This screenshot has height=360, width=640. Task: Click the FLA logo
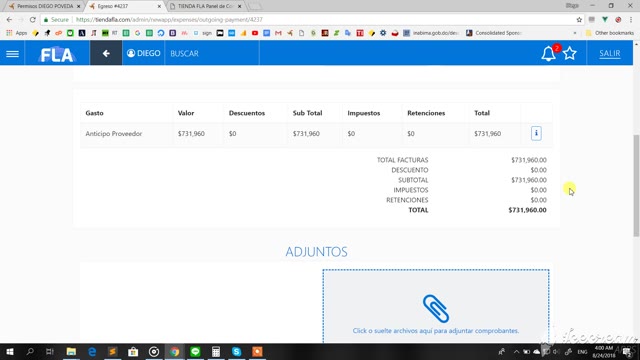pyautogui.click(x=57, y=54)
